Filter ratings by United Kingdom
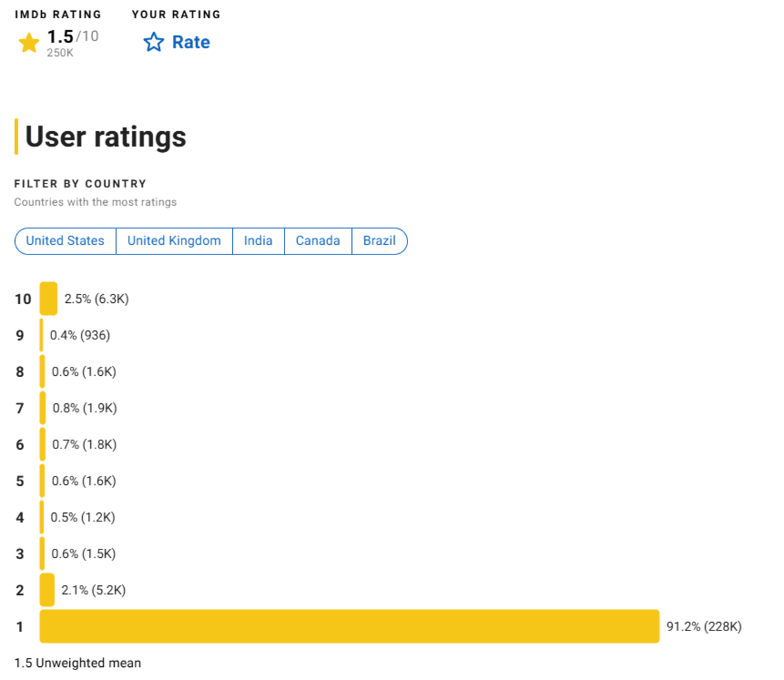The height and width of the screenshot is (680, 784). point(174,241)
